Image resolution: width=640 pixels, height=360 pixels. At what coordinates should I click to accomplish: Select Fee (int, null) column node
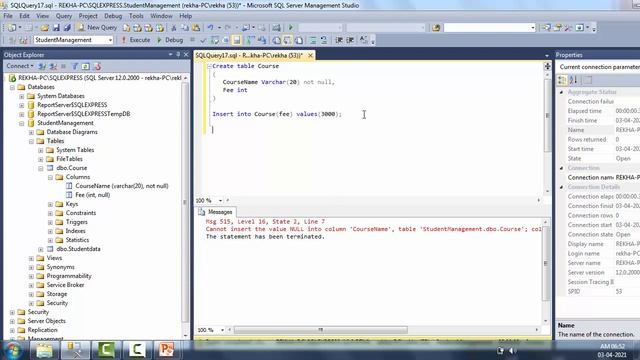point(93,195)
